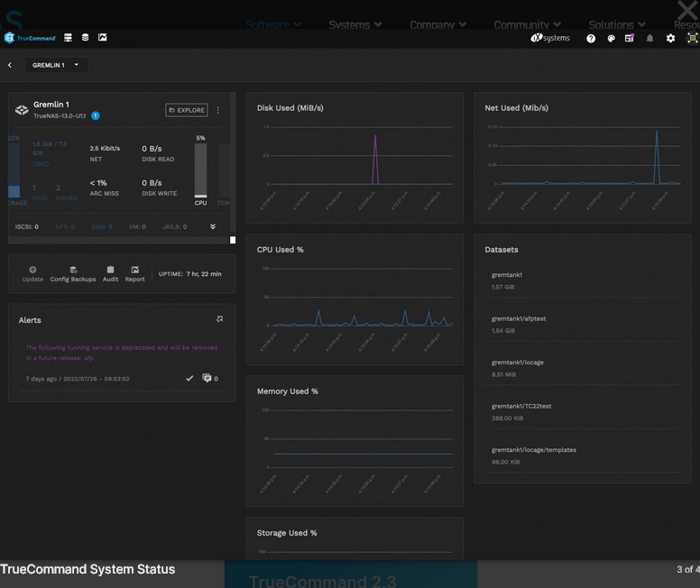
Task: Open the Systems menu in background website
Action: pyautogui.click(x=355, y=24)
